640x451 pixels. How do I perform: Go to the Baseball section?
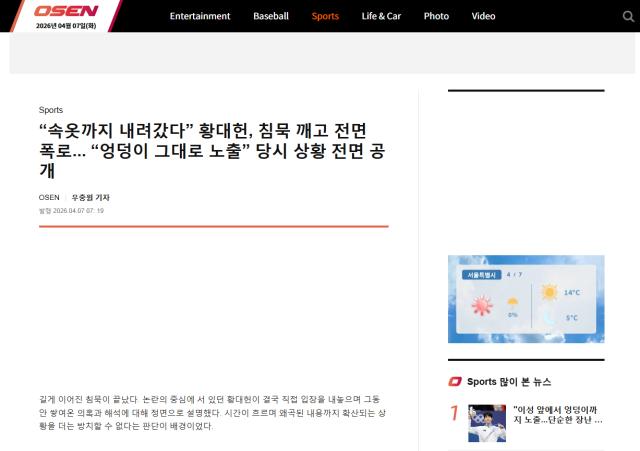[x=271, y=16]
